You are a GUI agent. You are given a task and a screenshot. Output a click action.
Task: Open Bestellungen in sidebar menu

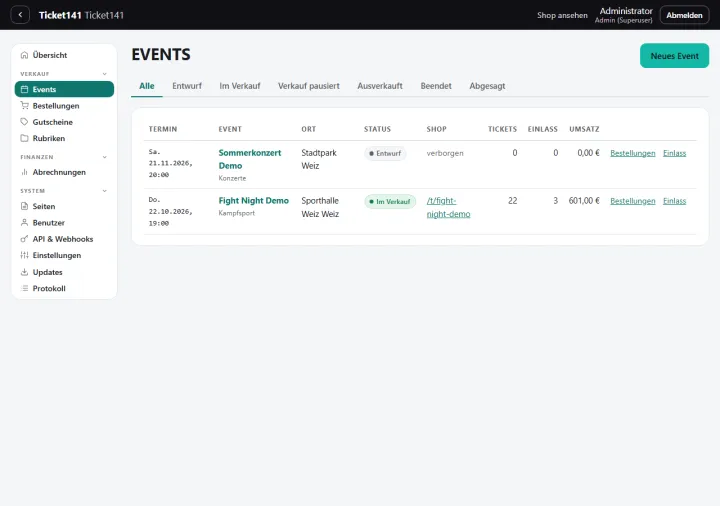point(64,106)
